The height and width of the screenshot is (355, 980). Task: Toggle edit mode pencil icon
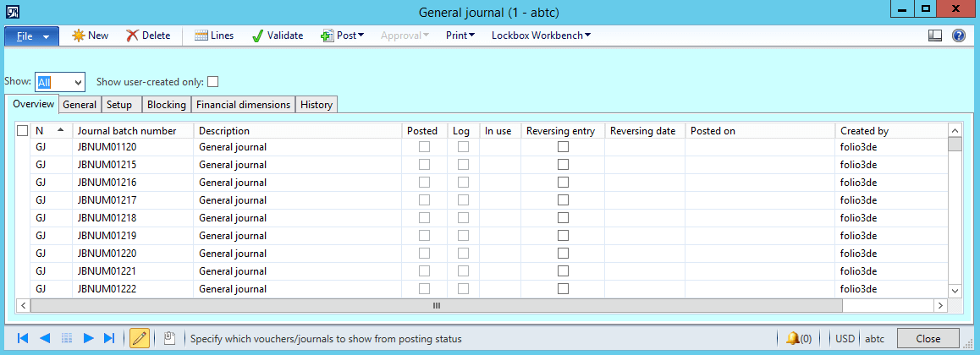(x=140, y=338)
